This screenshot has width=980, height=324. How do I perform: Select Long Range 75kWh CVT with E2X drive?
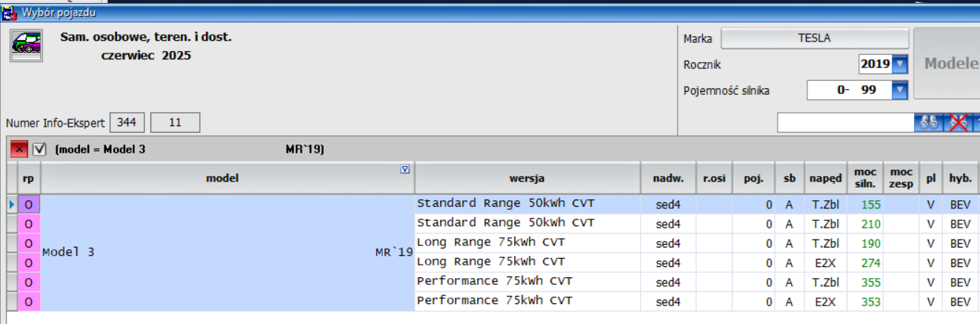point(527,262)
